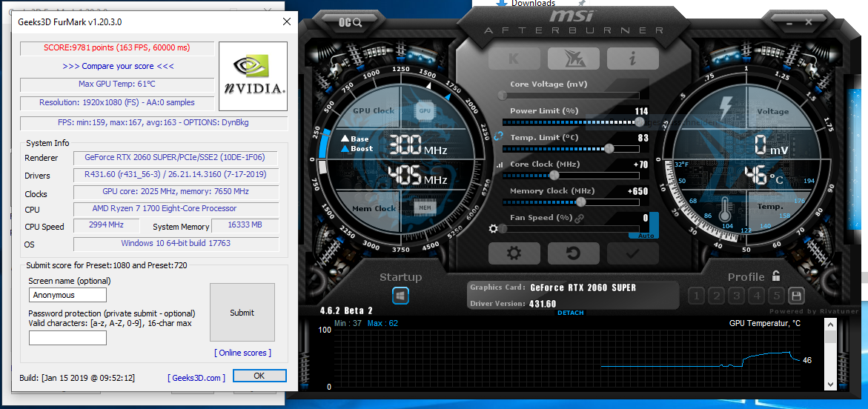Open the Geeks3D.com link
Viewport: 868px width, 409px height.
pos(196,377)
